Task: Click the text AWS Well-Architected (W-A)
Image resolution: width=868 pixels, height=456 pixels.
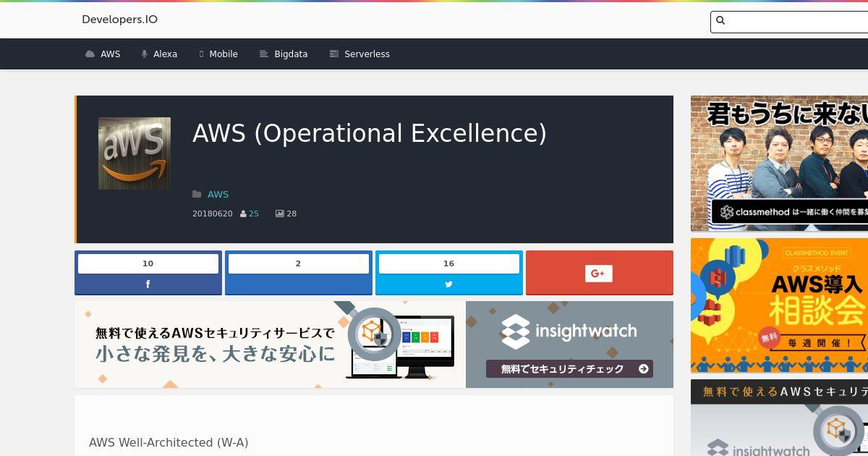Action: [169, 442]
